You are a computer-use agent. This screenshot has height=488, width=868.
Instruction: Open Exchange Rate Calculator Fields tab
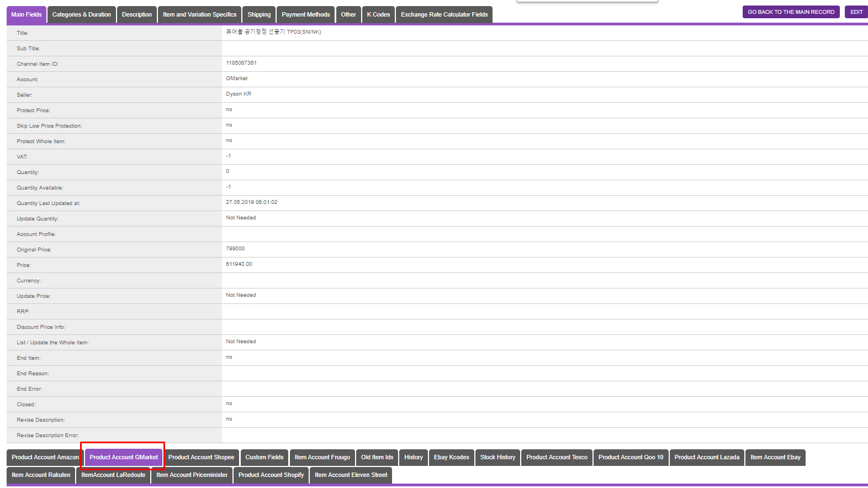click(x=444, y=15)
